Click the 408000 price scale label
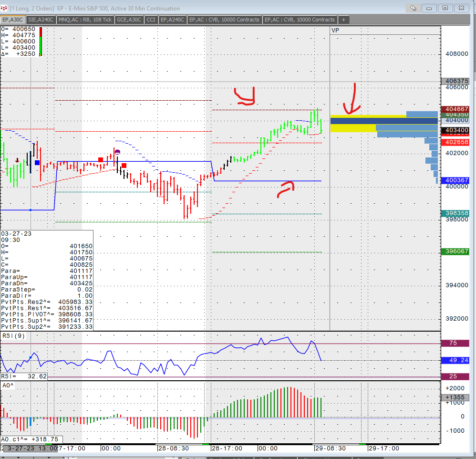 [456, 54]
